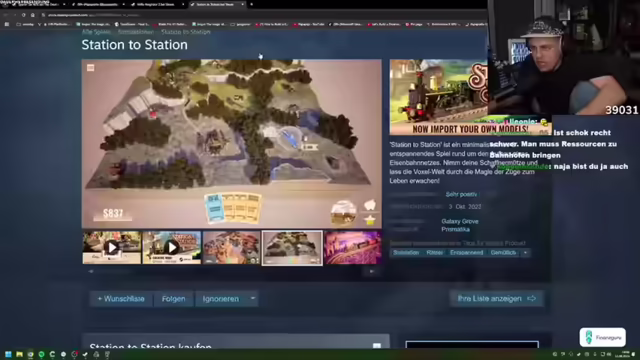Click the game header capsule image

[438, 97]
